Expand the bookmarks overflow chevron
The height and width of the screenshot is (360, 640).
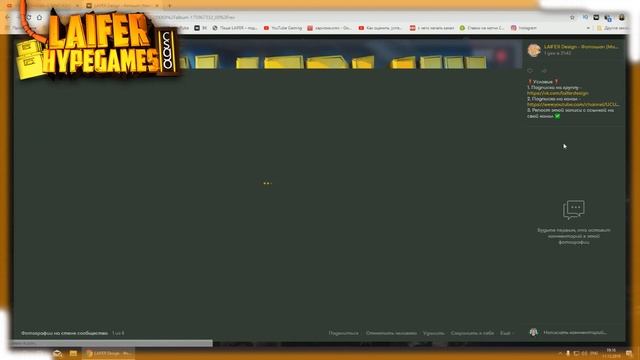coord(588,28)
